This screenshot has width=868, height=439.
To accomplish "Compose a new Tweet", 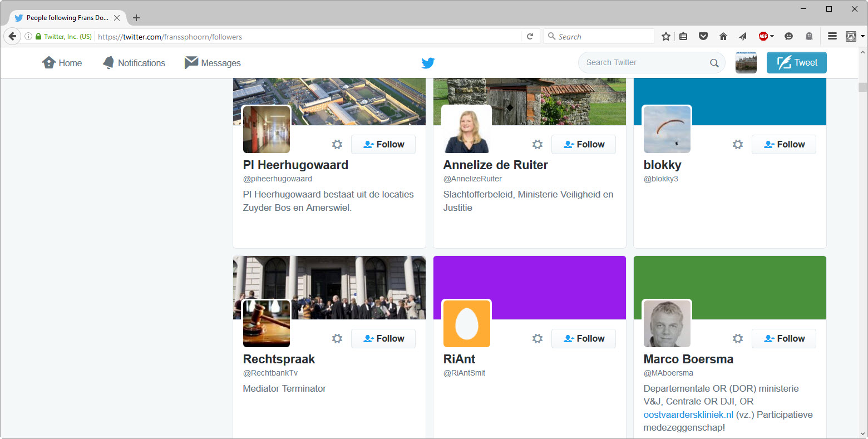I will 797,63.
